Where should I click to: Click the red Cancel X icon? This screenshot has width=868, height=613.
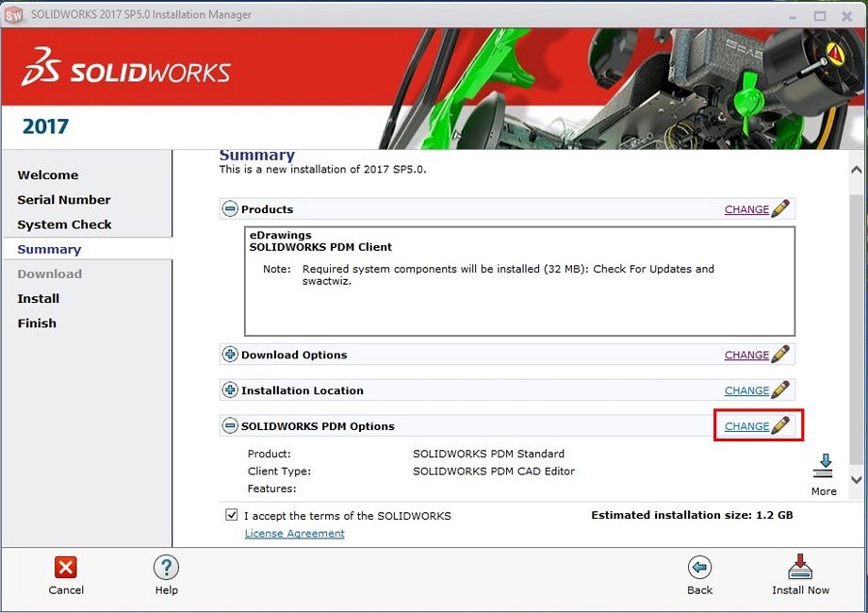pyautogui.click(x=66, y=567)
